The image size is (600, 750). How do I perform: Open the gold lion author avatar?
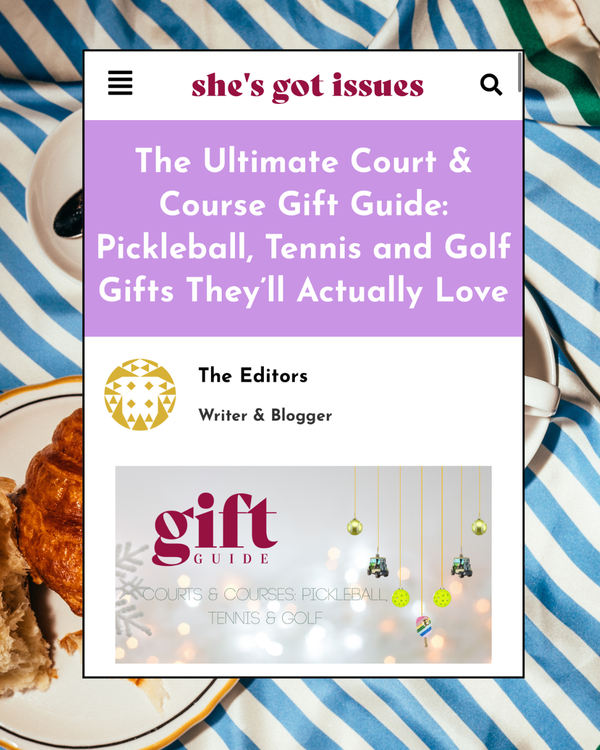140,395
